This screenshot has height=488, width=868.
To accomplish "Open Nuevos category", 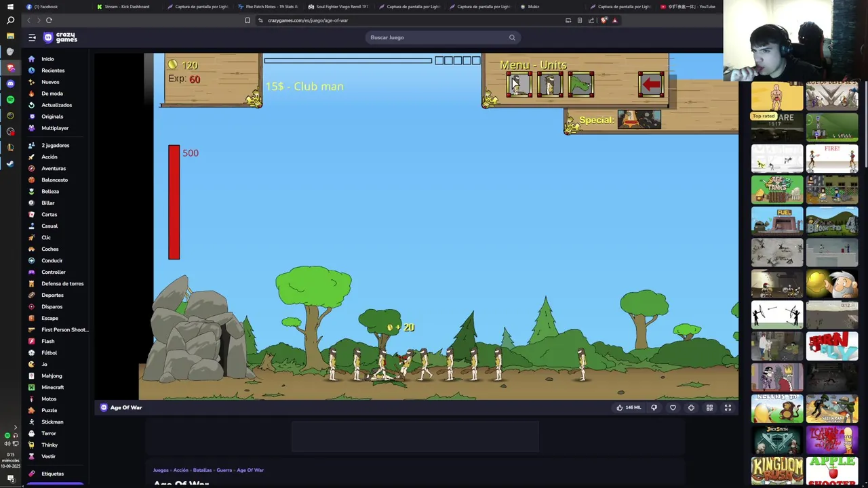I will pos(50,82).
